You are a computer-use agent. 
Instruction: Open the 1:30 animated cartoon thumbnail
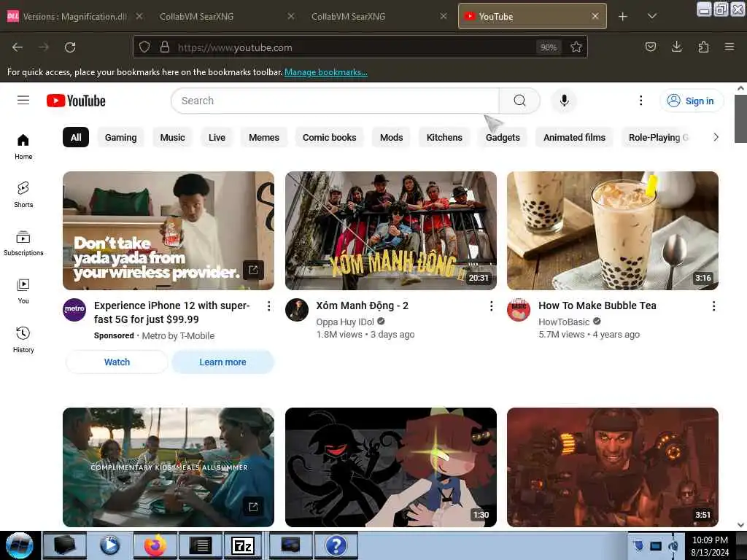pyautogui.click(x=391, y=467)
